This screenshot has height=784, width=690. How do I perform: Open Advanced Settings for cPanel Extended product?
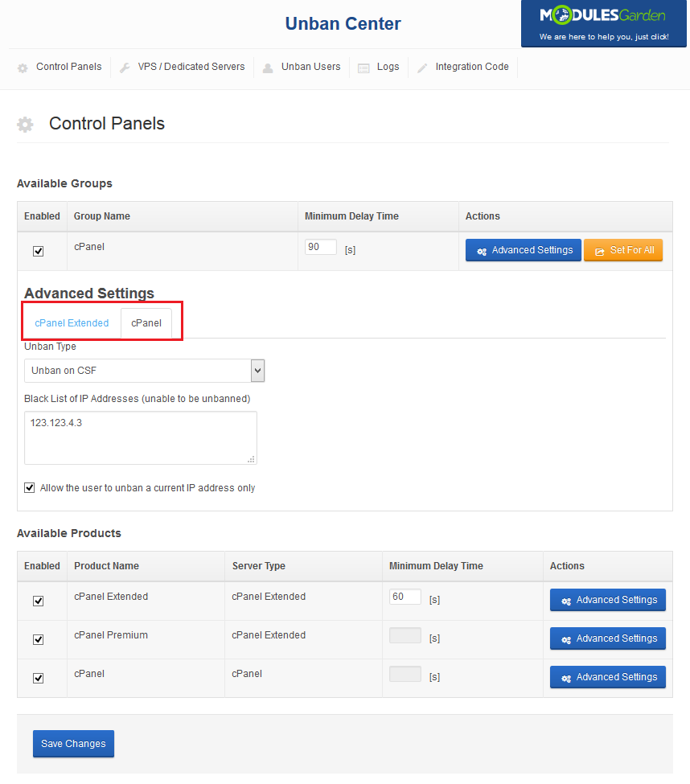[607, 600]
